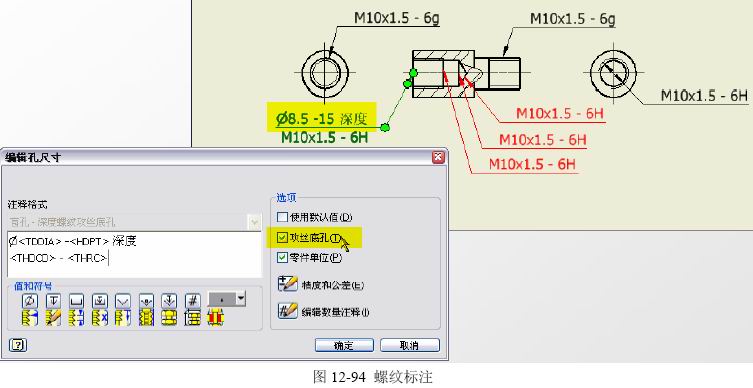Screen dimensions: 753x388
Task: Insert the hole depth symbol button
Action: (x=53, y=301)
